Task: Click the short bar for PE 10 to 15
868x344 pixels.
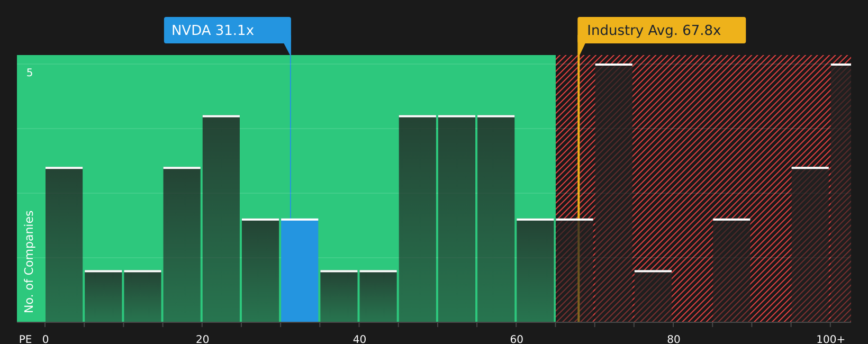Action: [x=142, y=296]
